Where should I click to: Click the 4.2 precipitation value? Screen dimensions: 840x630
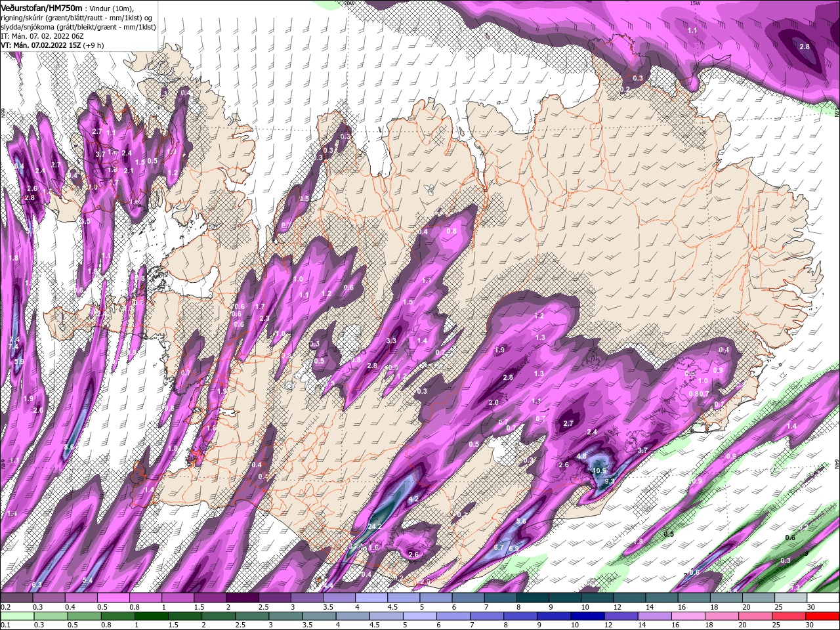(413, 499)
